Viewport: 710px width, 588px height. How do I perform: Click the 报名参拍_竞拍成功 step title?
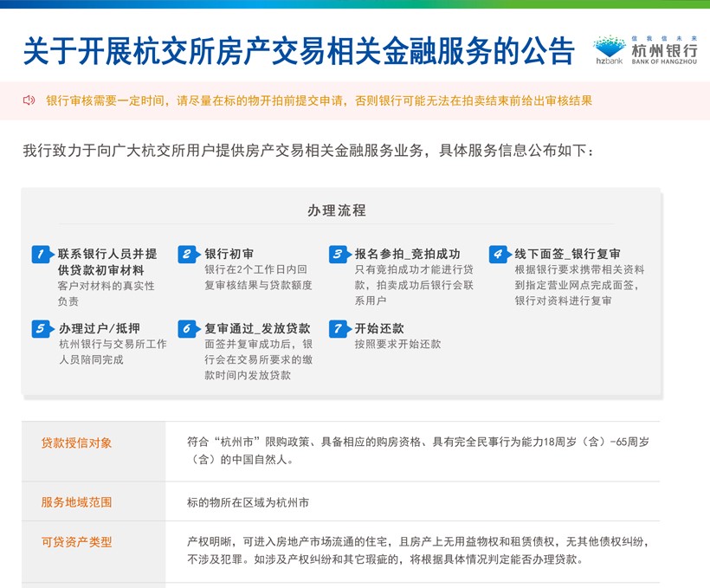tap(407, 255)
